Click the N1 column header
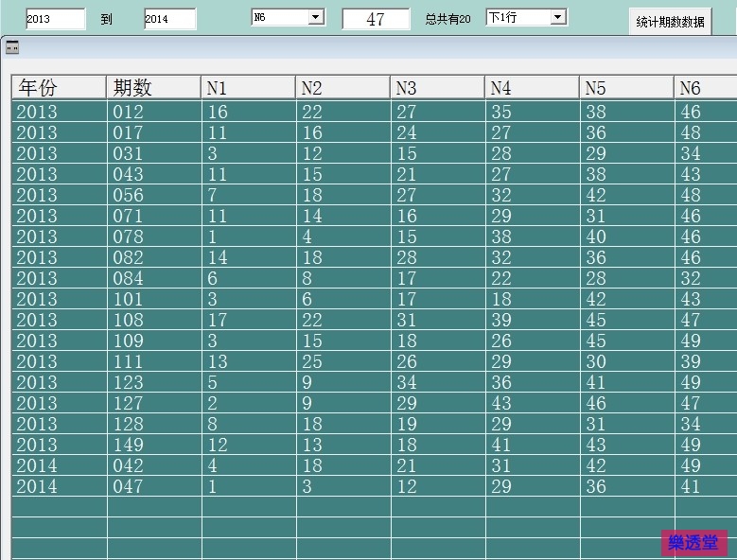Screen dimensions: 737x560 (248, 88)
